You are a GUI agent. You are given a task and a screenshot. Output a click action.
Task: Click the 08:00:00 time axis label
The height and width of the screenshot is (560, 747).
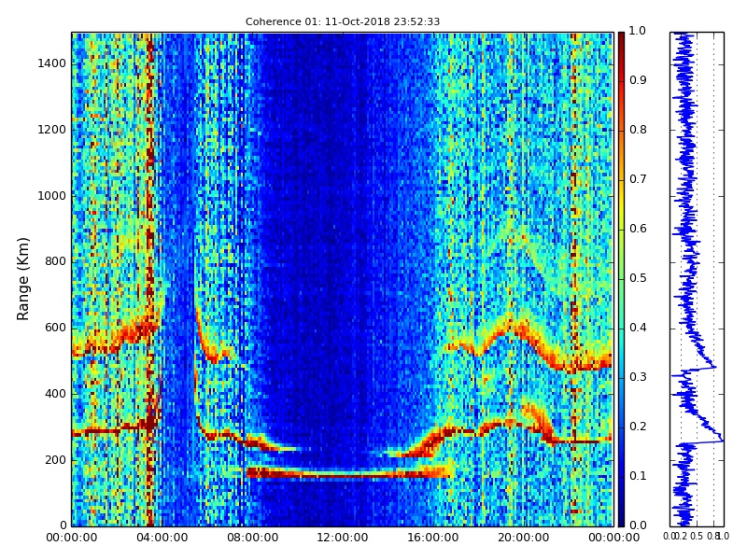(x=252, y=538)
